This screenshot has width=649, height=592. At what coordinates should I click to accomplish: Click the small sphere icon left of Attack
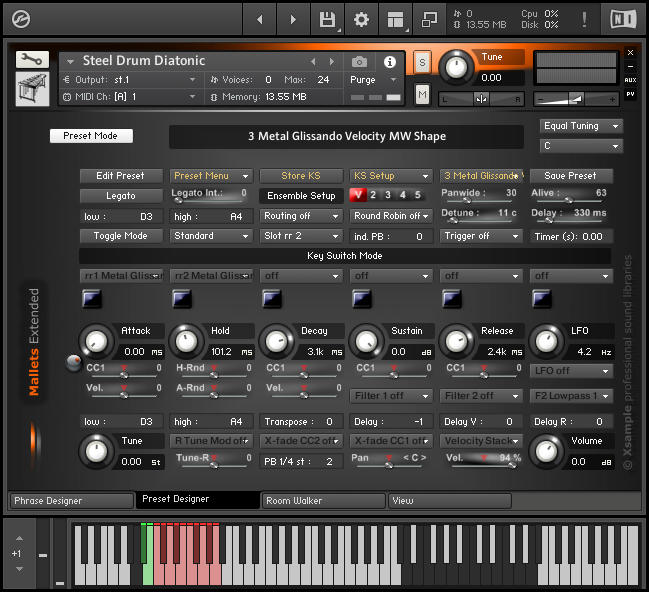tap(74, 363)
